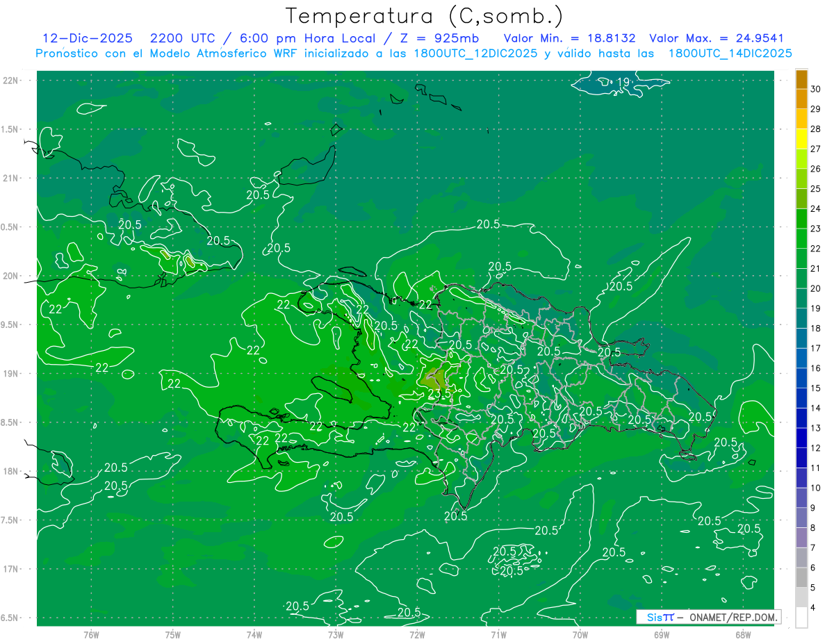Image resolution: width=834 pixels, height=644 pixels.
Task: Click purple colorbar segment between 8 and 9
Action: [x=801, y=518]
